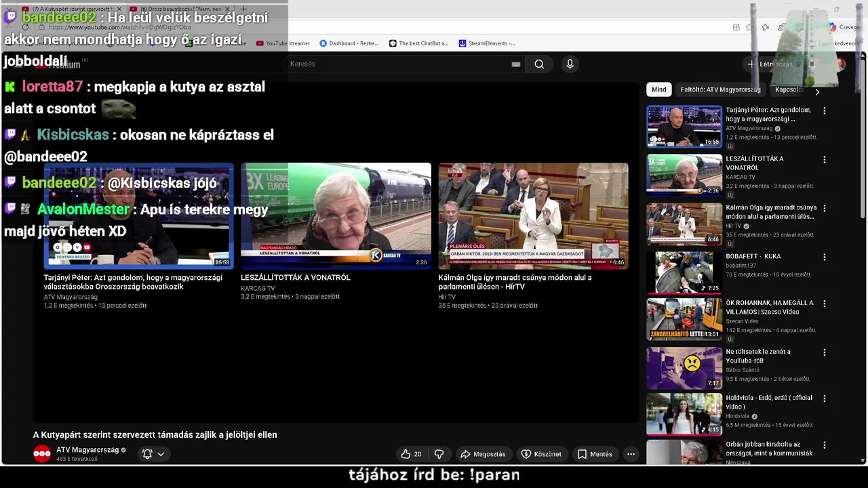Open the options menu for sidebar LESZÁLLÍTOTTÁK A VONATRÓL
The height and width of the screenshot is (488, 868).
[x=825, y=159]
